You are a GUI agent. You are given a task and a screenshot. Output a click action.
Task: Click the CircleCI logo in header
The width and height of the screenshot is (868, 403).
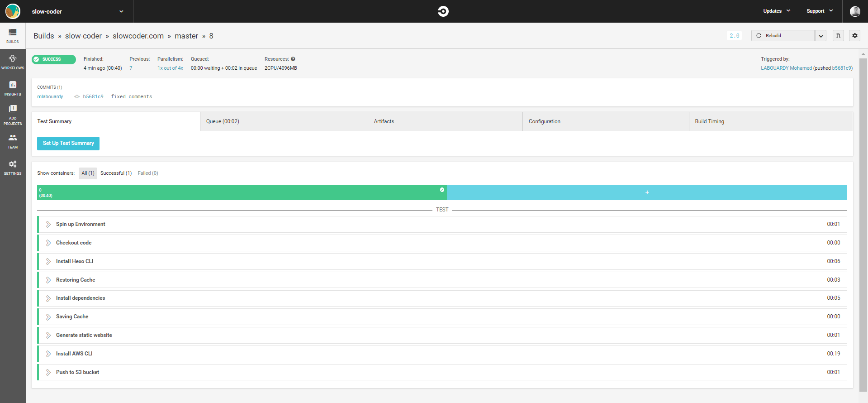click(443, 11)
